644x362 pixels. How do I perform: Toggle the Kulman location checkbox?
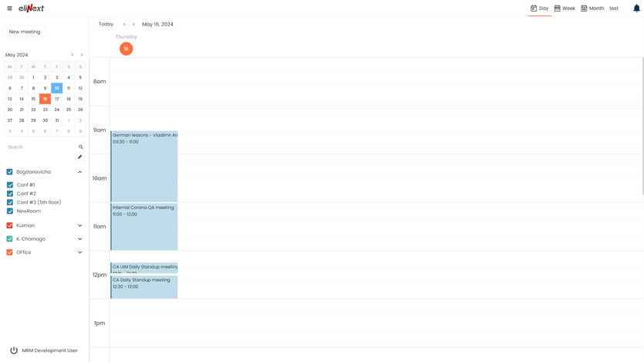pyautogui.click(x=10, y=225)
